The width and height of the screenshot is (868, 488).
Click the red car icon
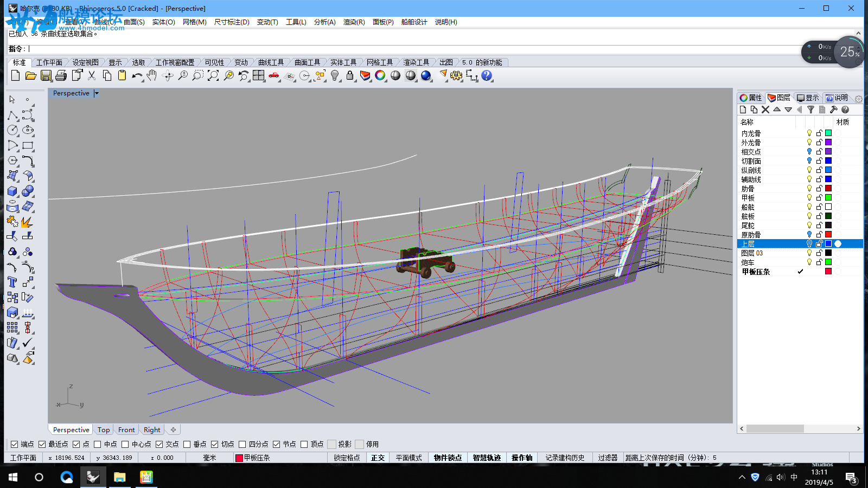click(274, 75)
